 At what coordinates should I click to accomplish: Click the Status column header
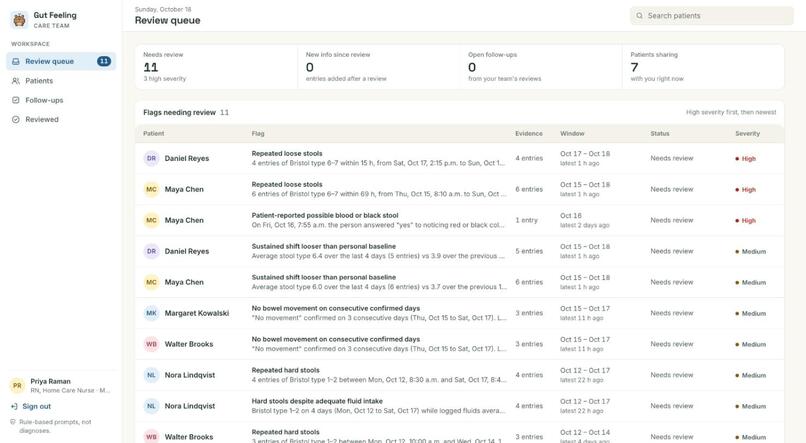click(660, 134)
